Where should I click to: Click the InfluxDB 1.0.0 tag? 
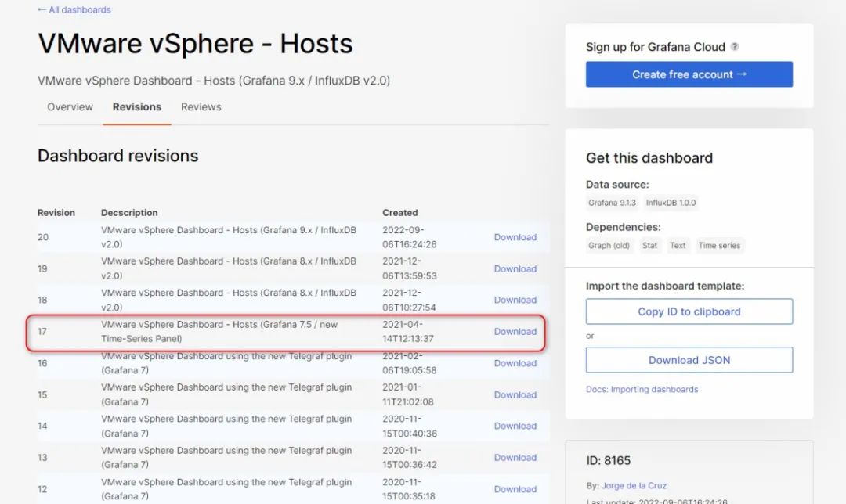click(671, 203)
